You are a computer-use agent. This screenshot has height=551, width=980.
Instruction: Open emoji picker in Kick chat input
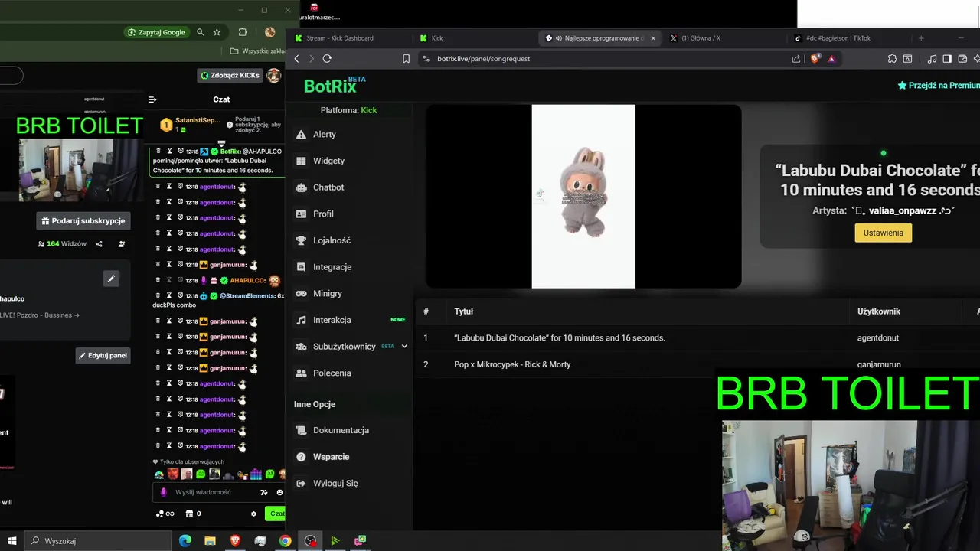click(279, 492)
